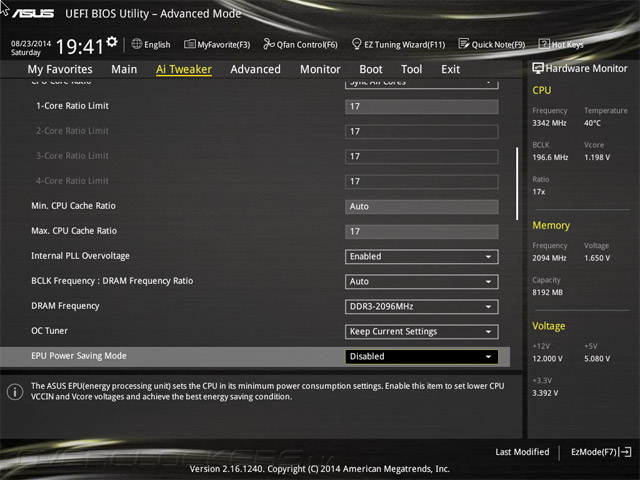Expand the OC Tuner dropdown
The height and width of the screenshot is (480, 640).
422,331
